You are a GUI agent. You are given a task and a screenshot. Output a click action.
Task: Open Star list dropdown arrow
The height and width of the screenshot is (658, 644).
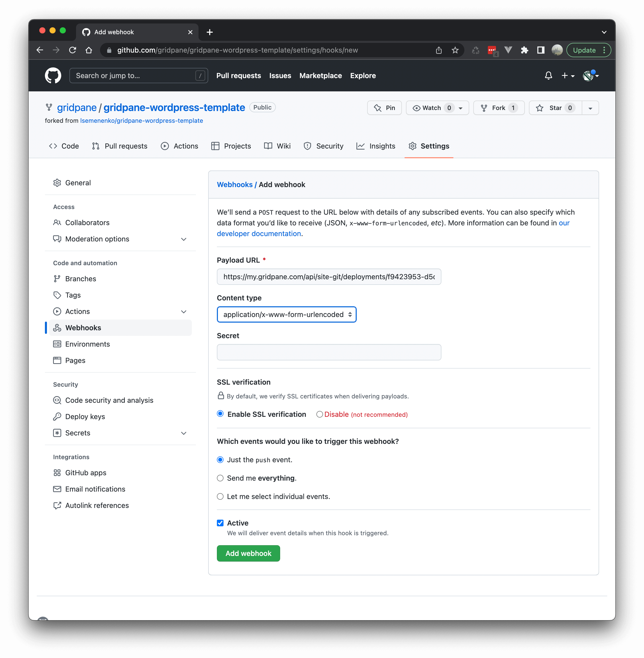[x=590, y=108]
